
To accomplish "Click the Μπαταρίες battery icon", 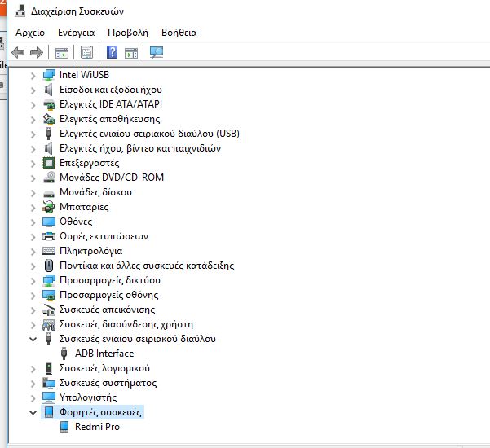I will click(x=50, y=207).
